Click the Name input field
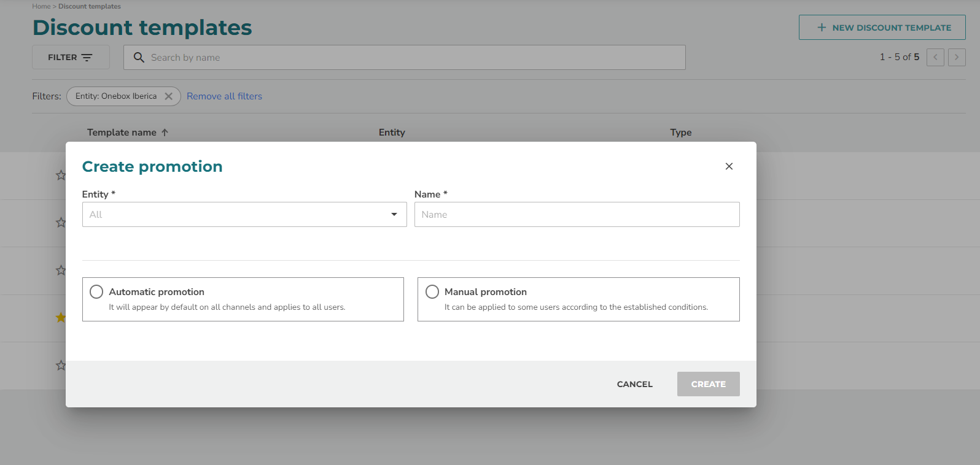This screenshot has width=980, height=465. click(x=577, y=215)
